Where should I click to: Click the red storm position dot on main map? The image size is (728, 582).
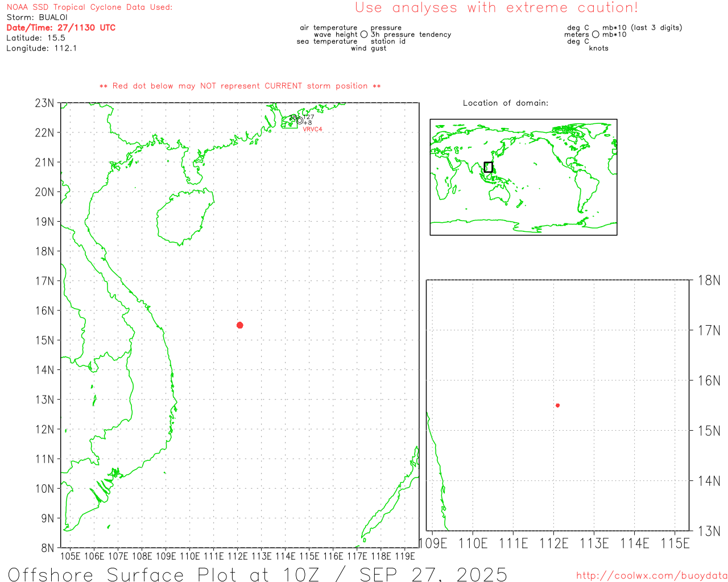pyautogui.click(x=239, y=325)
